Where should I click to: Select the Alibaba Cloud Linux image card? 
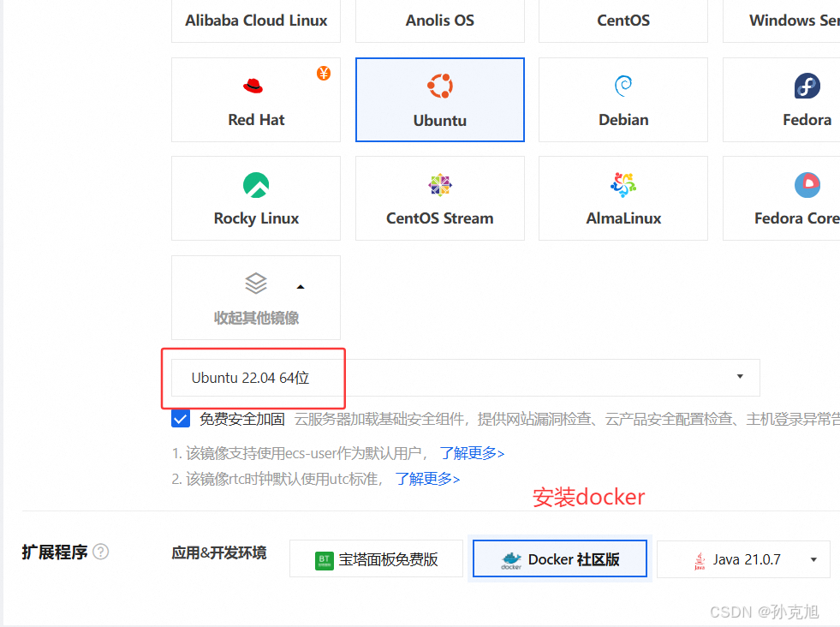pos(256,21)
